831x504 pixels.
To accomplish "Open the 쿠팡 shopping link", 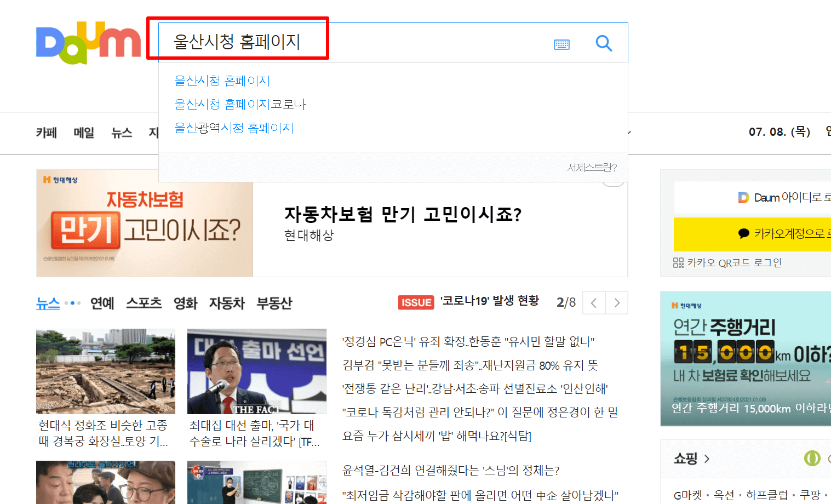I will point(810,495).
